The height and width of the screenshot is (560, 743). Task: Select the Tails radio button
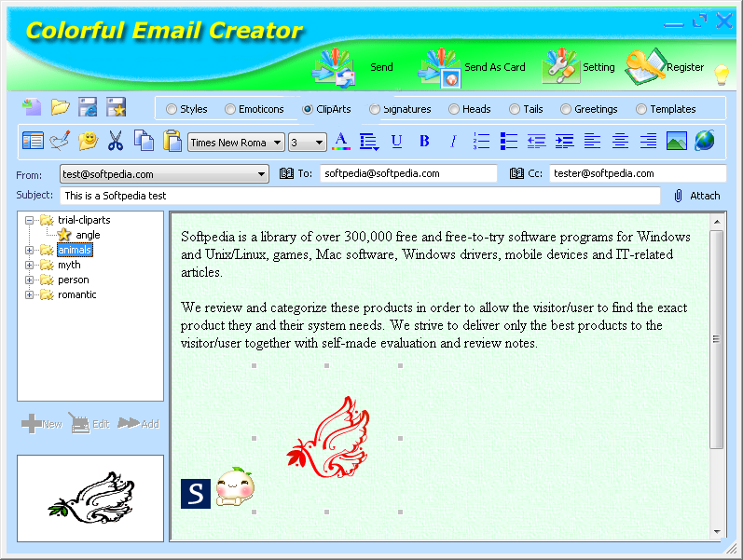(514, 109)
